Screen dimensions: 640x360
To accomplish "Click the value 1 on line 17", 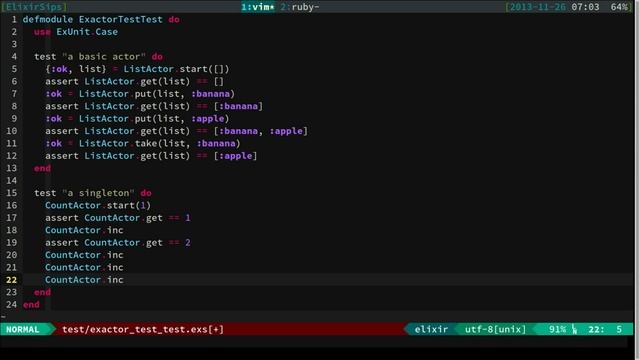I will (x=188, y=218).
